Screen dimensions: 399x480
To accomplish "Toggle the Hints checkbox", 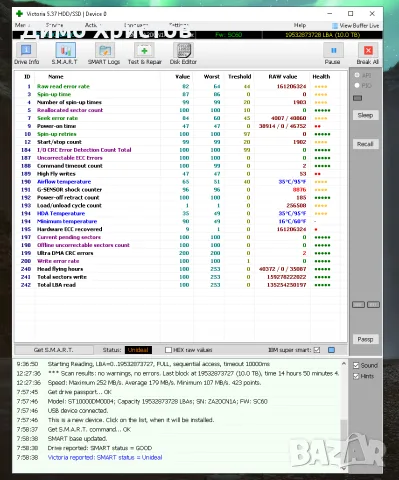I will click(356, 376).
